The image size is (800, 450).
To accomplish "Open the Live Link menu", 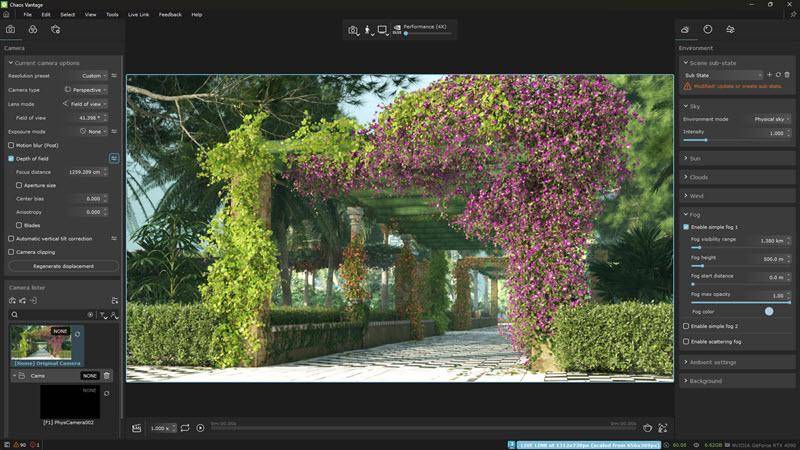I will [138, 15].
